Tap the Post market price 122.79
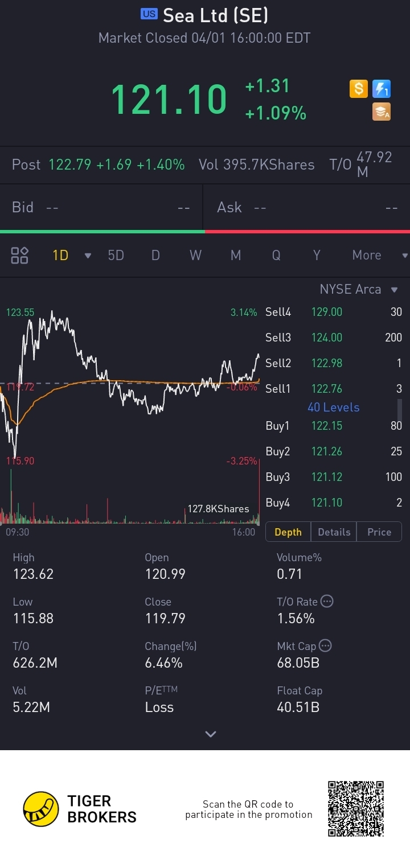Image resolution: width=410 pixels, height=868 pixels. coord(70,164)
